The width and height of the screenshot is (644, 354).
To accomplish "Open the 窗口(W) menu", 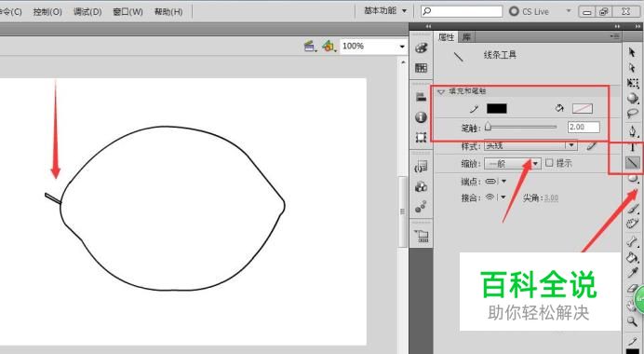I will point(127,12).
